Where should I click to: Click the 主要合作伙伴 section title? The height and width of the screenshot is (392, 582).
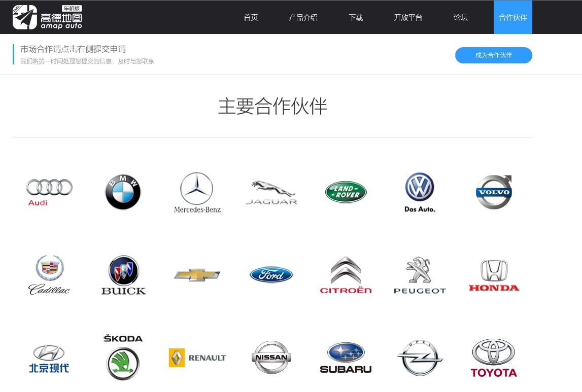coord(272,106)
